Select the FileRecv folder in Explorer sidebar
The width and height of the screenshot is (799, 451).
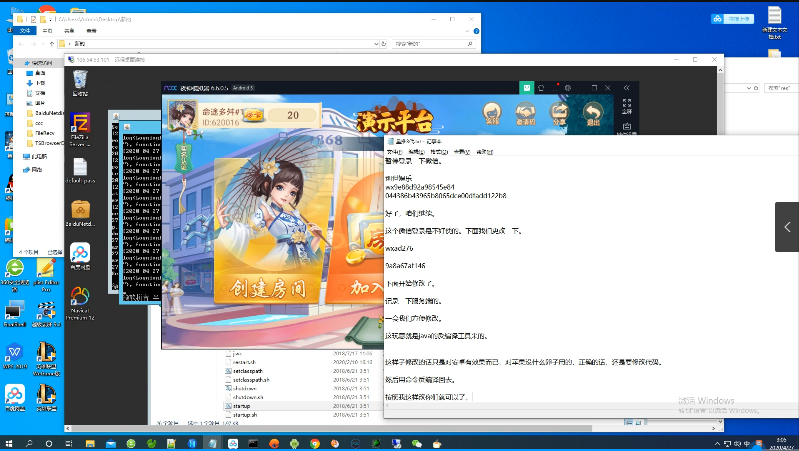pyautogui.click(x=41, y=133)
